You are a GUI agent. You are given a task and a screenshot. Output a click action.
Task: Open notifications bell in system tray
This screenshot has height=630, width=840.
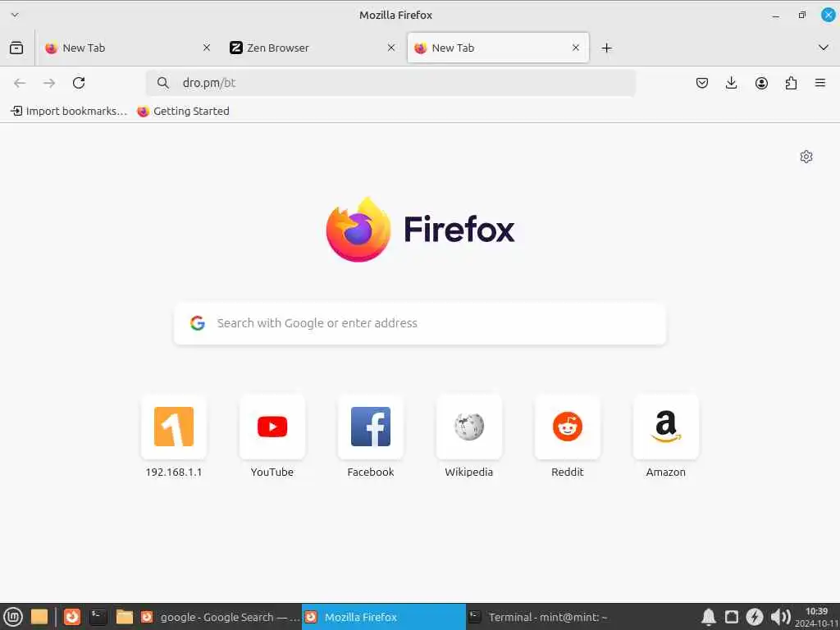[x=708, y=617]
